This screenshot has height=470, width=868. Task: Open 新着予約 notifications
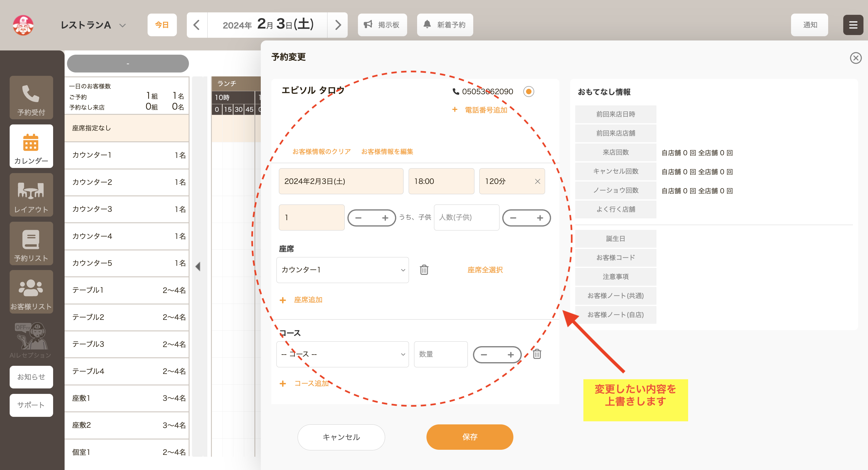pyautogui.click(x=445, y=25)
